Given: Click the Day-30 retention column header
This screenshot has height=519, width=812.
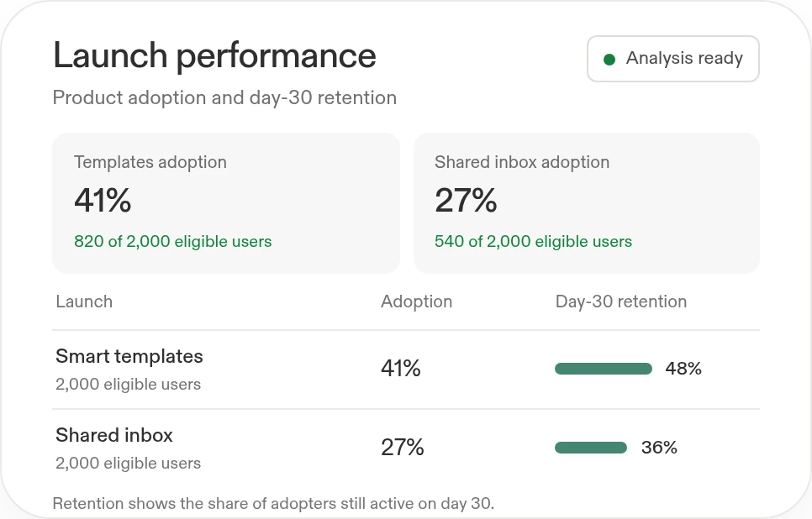Looking at the screenshot, I should pos(621,301).
